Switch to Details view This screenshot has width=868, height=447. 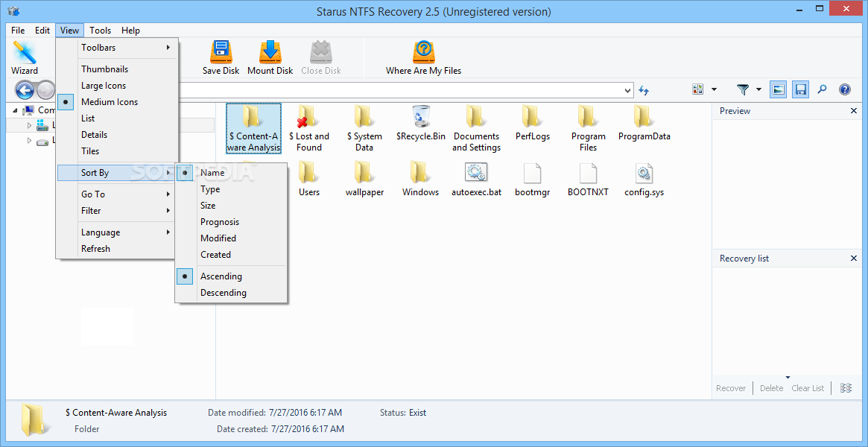point(118,134)
